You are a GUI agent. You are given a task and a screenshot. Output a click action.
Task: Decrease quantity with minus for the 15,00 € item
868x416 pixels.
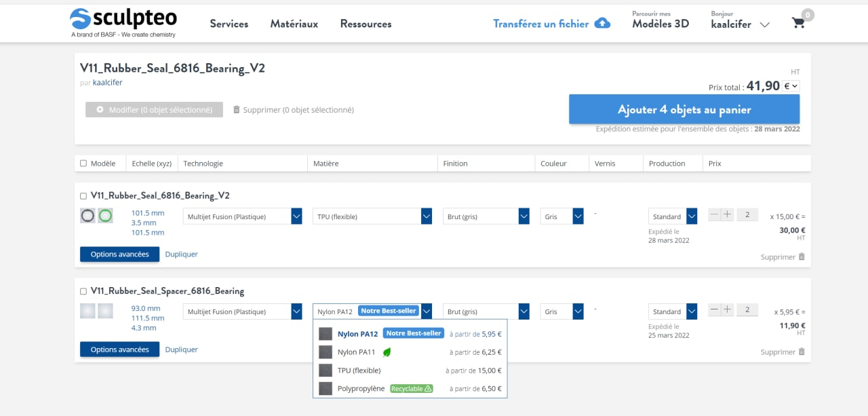714,214
